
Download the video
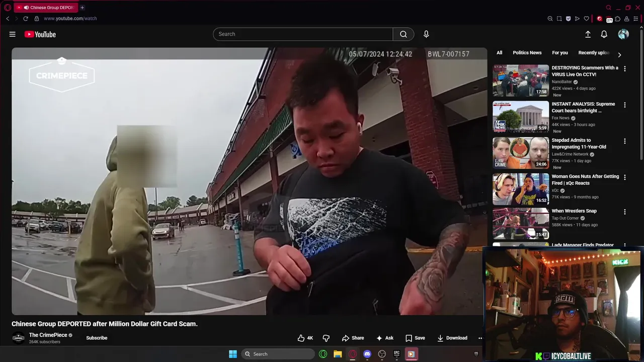[x=452, y=338]
